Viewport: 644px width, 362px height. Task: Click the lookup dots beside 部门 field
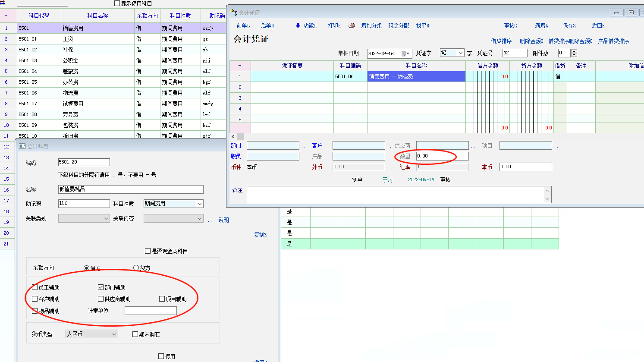coord(304,146)
